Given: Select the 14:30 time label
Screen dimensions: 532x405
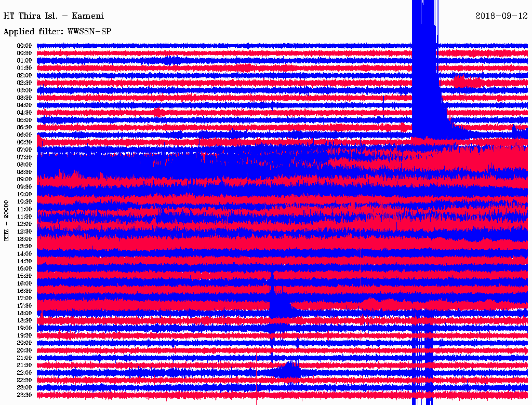Looking at the screenshot, I should (x=24, y=262).
